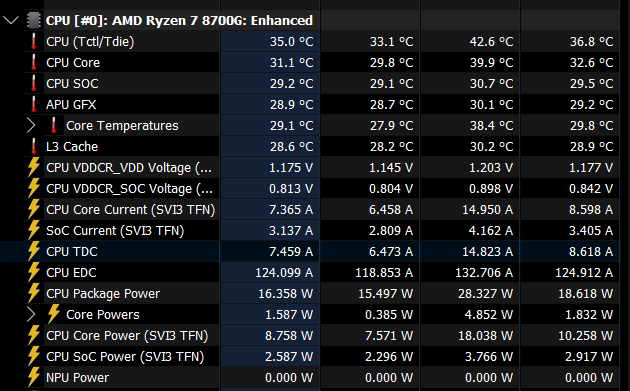This screenshot has height=391, width=630.
Task: Click the lightning icon for CPU VDDCR_SOC Voltage
Action: [34, 188]
